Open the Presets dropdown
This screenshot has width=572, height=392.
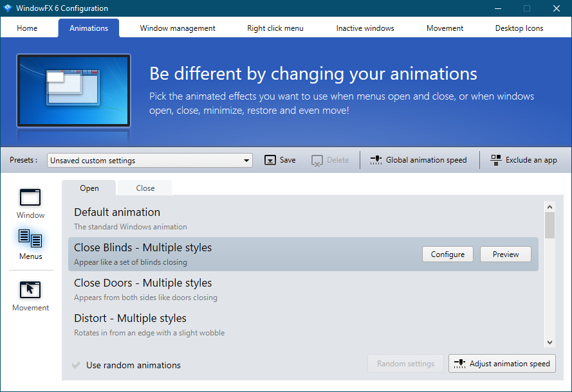[x=149, y=160]
